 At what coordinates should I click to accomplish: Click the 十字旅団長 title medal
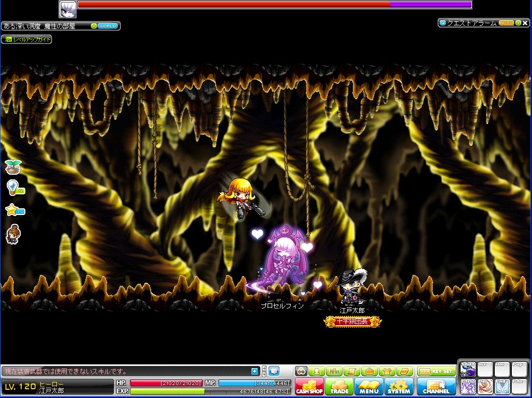(352, 322)
